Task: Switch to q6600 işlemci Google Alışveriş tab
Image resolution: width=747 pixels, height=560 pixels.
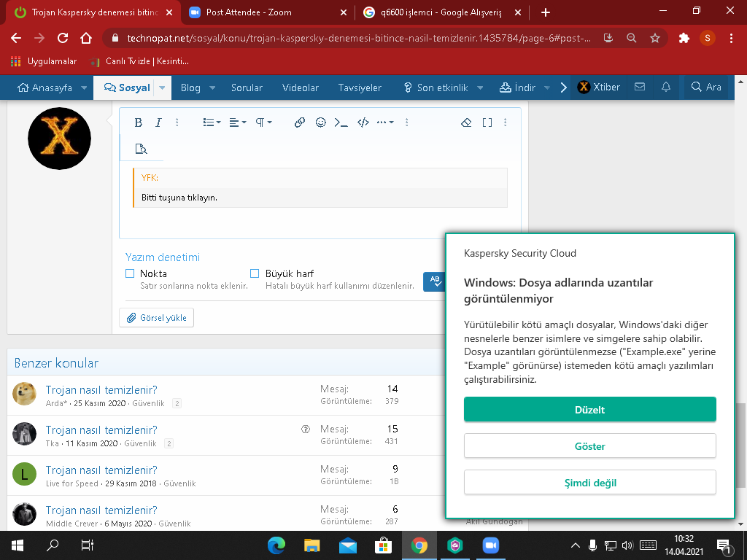Action: tap(441, 12)
